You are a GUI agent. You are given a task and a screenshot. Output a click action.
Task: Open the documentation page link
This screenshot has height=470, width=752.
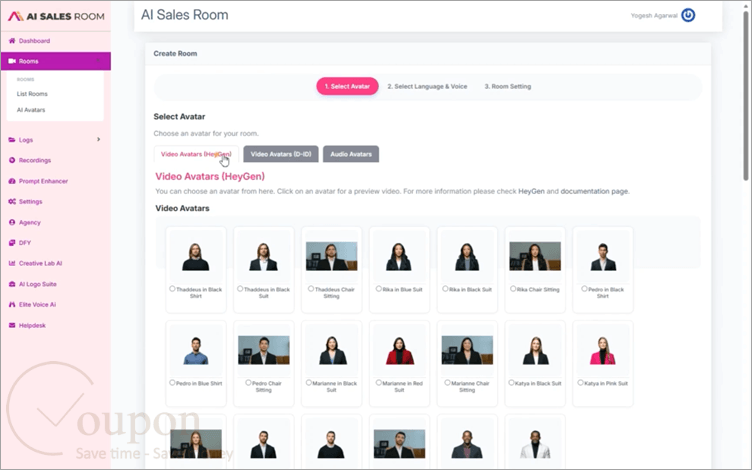tap(594, 191)
